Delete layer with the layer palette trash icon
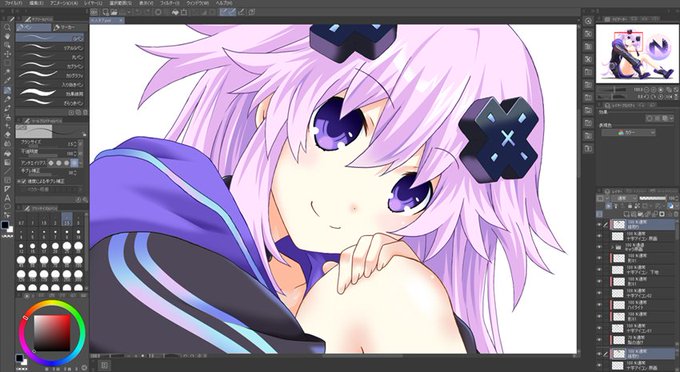680x372 pixels. pos(676,214)
